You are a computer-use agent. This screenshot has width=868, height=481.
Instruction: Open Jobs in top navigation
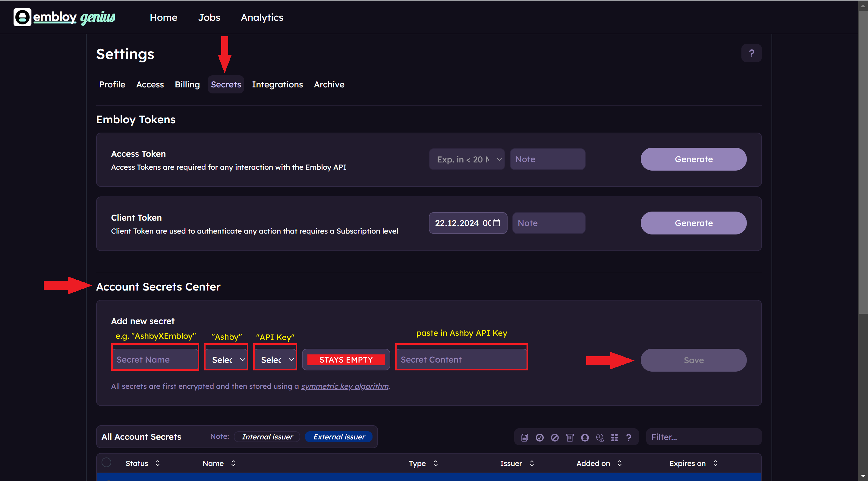point(209,17)
